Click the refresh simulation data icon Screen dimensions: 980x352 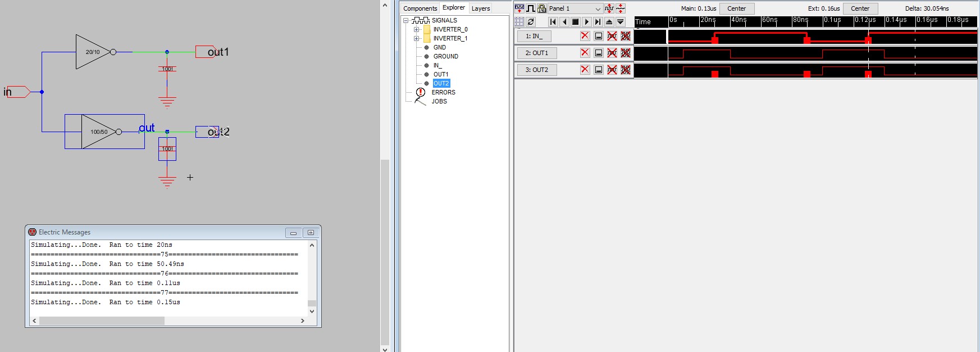click(531, 22)
